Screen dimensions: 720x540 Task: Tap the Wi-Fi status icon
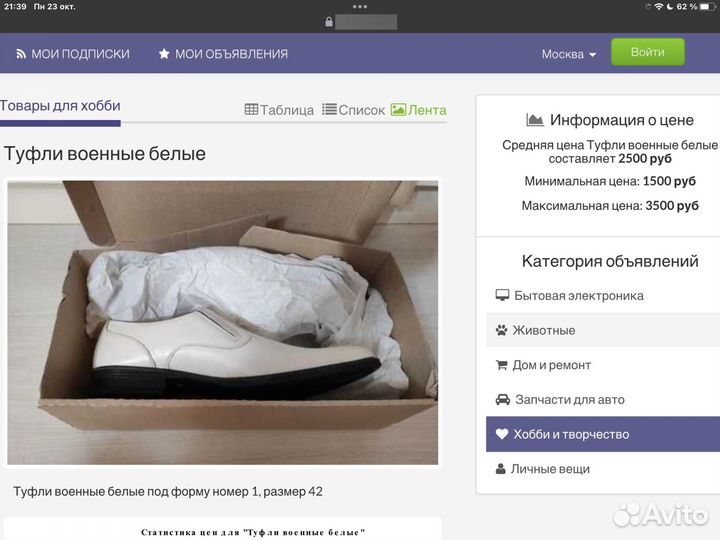tap(659, 6)
